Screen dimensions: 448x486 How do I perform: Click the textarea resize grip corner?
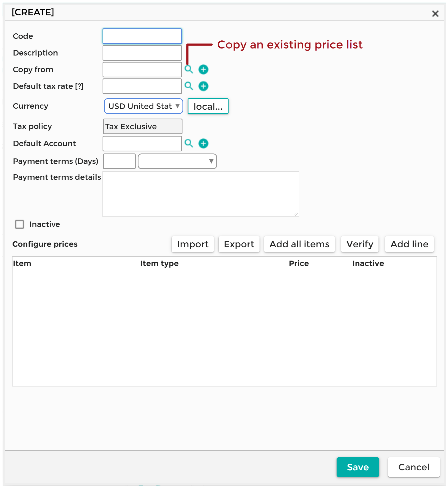coord(296,214)
